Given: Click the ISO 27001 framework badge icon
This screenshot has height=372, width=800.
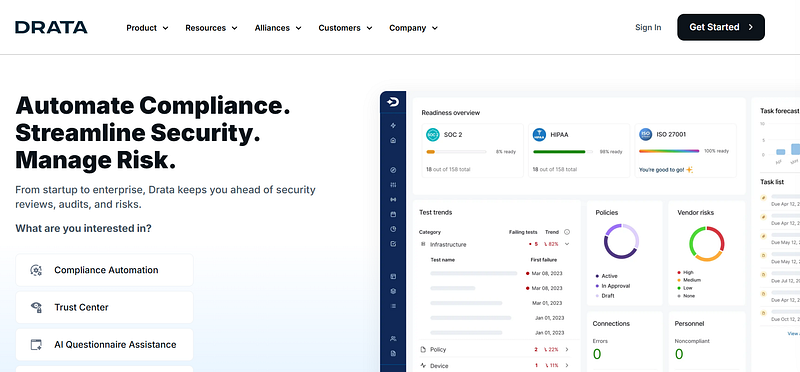Looking at the screenshot, I should tap(645, 135).
